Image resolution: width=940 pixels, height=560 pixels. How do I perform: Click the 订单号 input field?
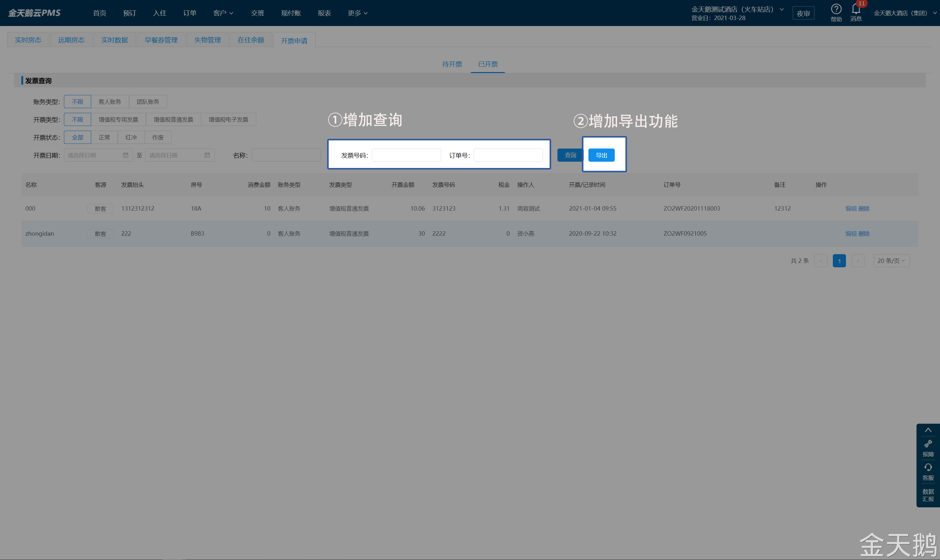508,155
